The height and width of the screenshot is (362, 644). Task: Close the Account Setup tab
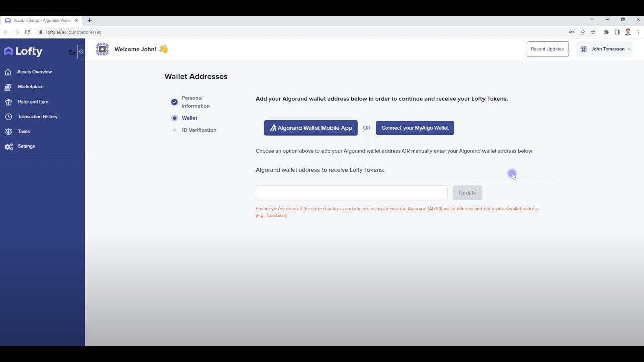(x=76, y=20)
